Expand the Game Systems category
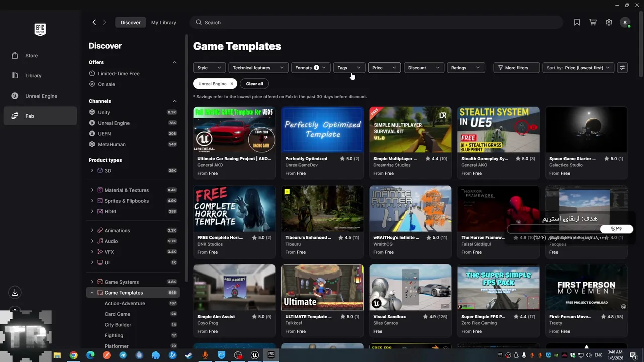The width and height of the screenshot is (644, 362). [x=92, y=282]
